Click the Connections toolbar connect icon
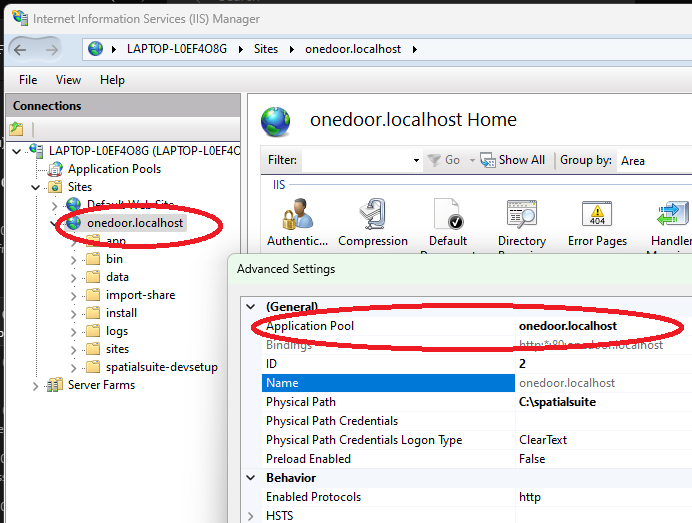The width and height of the screenshot is (692, 523). click(x=16, y=129)
